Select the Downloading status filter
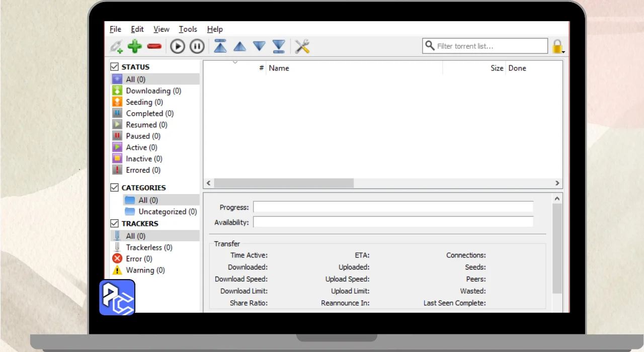This screenshot has width=644, height=352. [x=153, y=91]
